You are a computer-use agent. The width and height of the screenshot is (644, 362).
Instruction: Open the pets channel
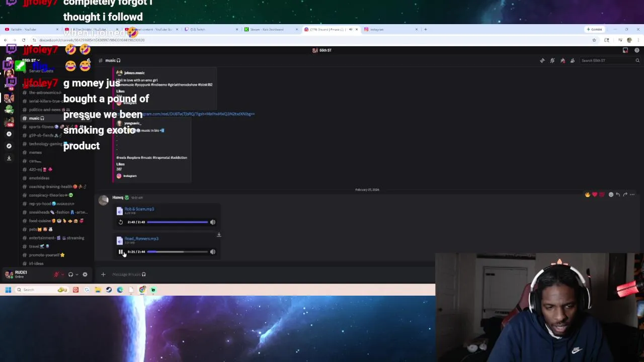(x=56, y=229)
